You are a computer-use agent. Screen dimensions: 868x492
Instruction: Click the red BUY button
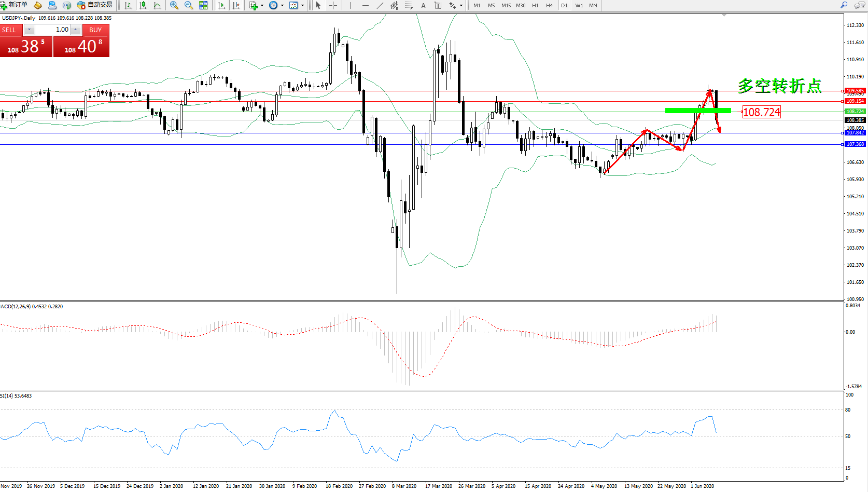(95, 30)
